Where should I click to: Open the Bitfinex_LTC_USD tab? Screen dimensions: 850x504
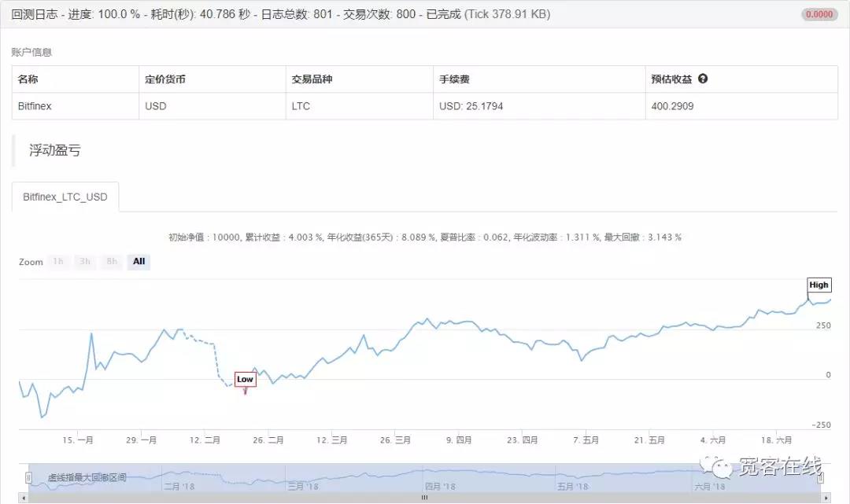point(65,197)
